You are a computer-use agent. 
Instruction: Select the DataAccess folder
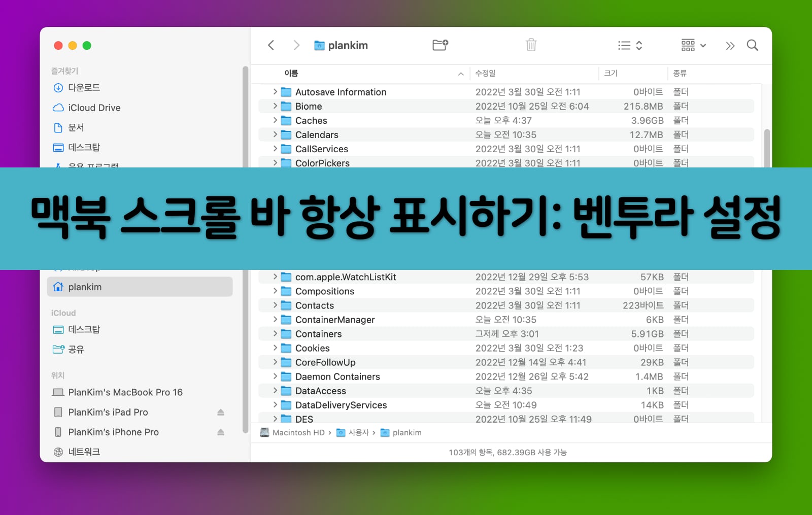tap(506, 391)
